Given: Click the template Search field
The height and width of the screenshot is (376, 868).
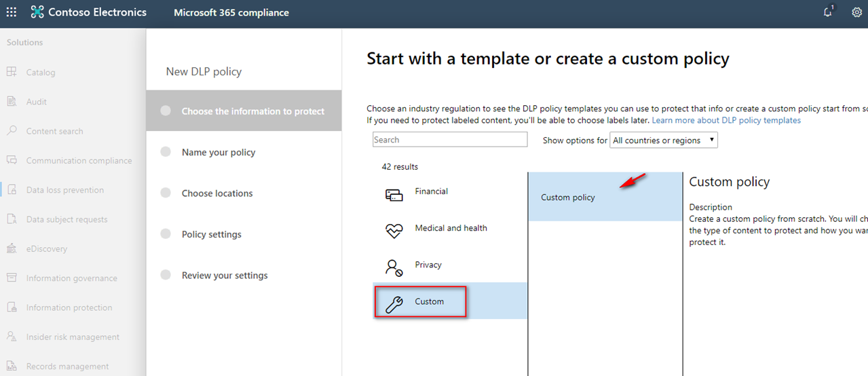Looking at the screenshot, I should click(450, 140).
